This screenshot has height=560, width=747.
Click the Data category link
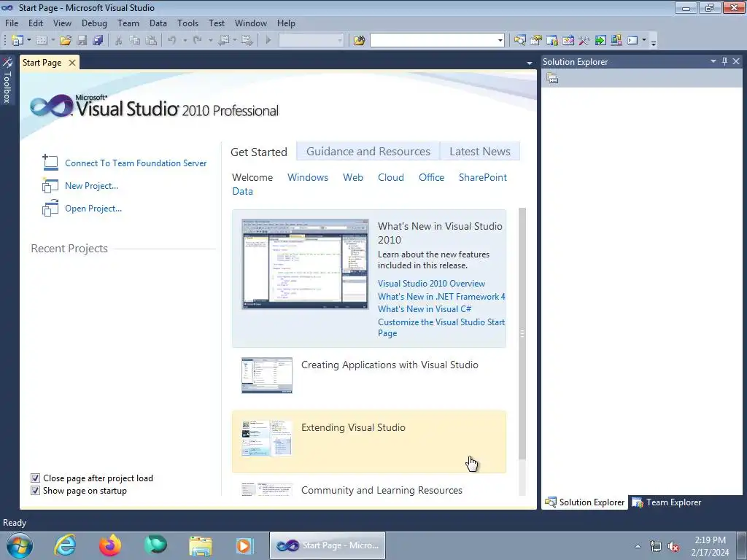click(242, 192)
